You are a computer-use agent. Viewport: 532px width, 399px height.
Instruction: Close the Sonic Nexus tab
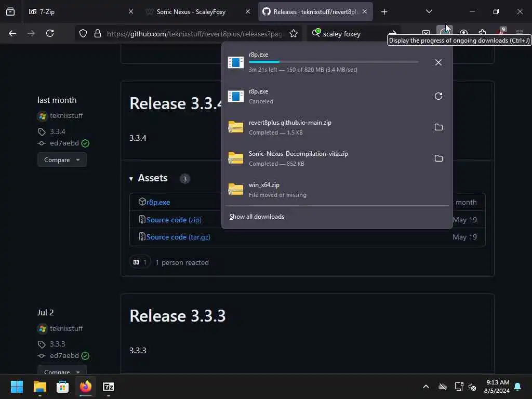pyautogui.click(x=248, y=11)
